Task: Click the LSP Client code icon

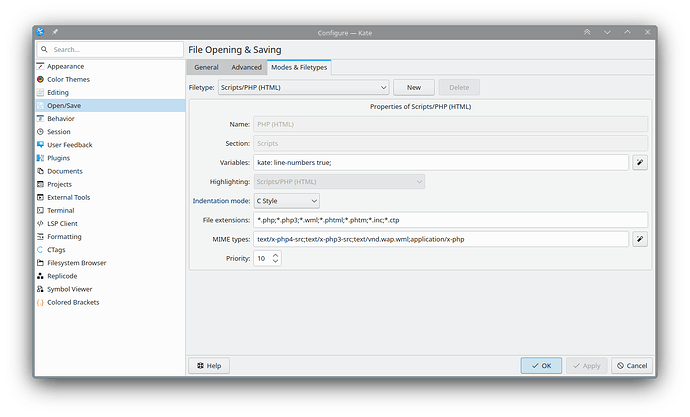Action: coord(40,223)
